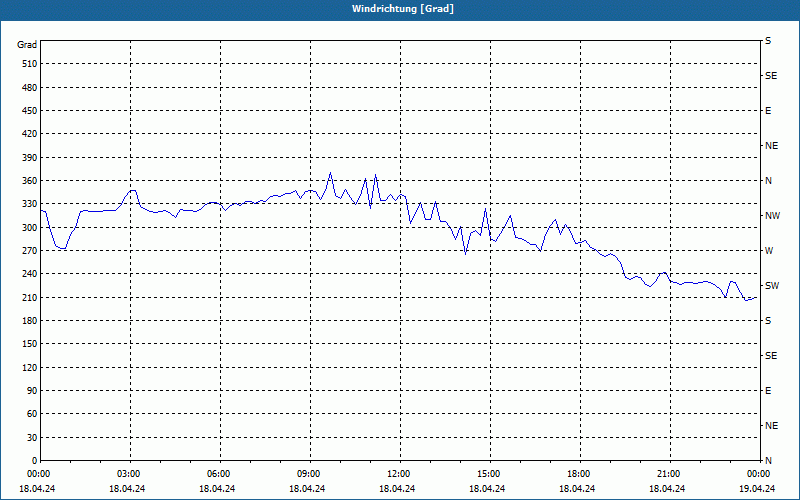Click the 300 degree axis label
Viewport: 800px width, 500px height.
[30, 228]
